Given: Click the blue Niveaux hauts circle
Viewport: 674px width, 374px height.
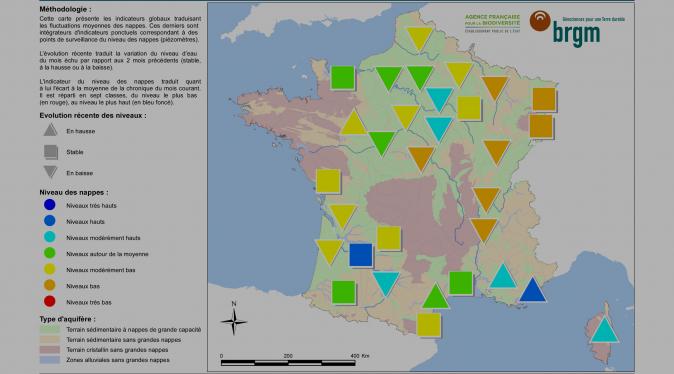Looking at the screenshot, I should pyautogui.click(x=49, y=221).
